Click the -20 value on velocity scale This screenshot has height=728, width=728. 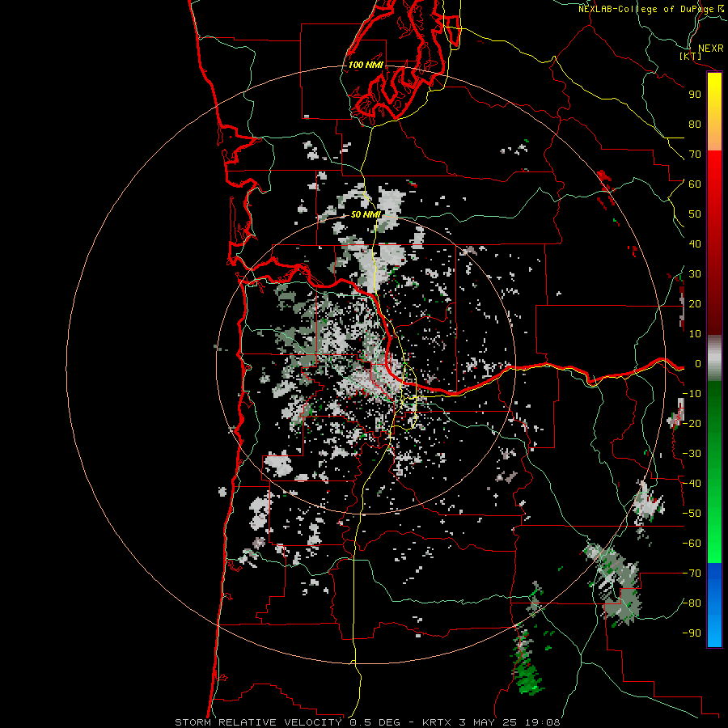pyautogui.click(x=692, y=424)
